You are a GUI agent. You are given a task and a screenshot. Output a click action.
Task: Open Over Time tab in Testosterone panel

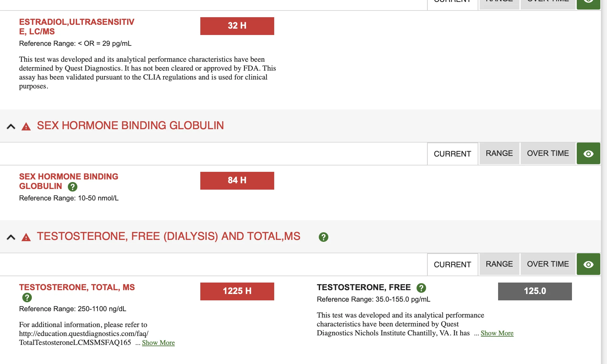548,264
